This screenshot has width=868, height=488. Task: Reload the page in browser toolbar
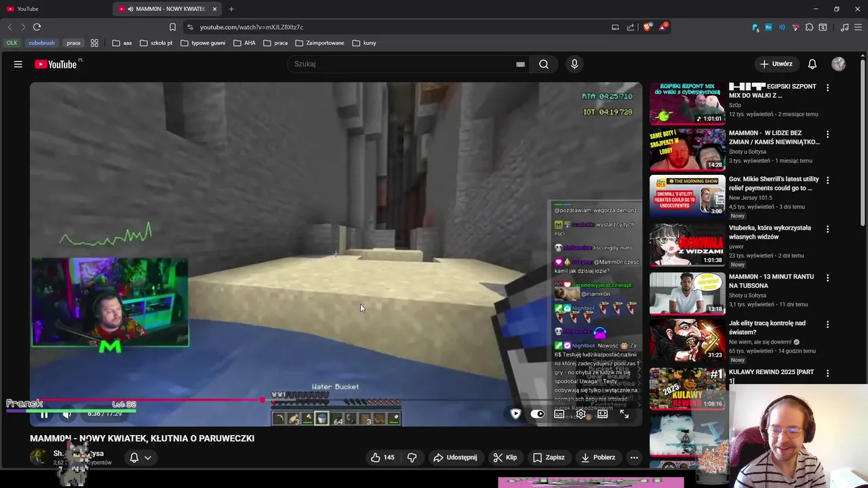(x=37, y=27)
